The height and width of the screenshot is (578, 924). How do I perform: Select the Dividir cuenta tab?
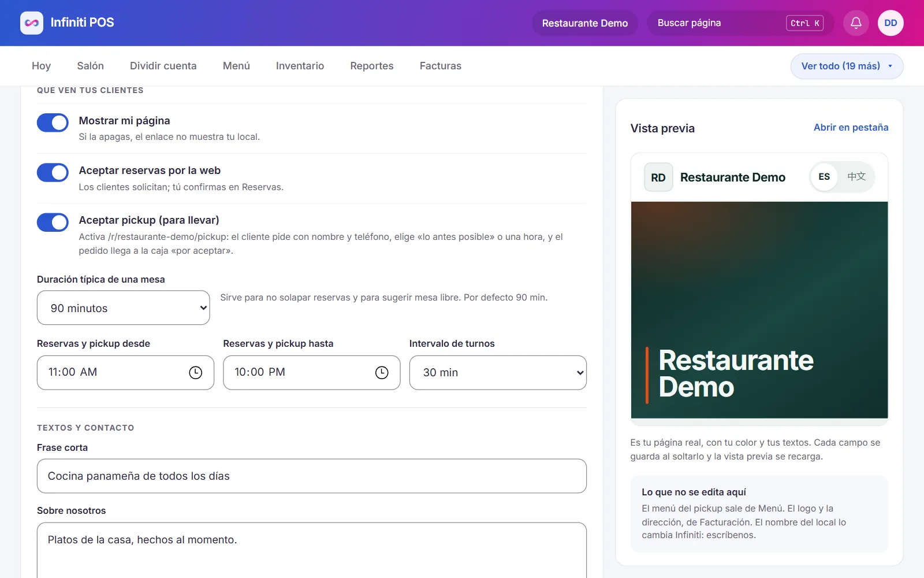pos(163,66)
